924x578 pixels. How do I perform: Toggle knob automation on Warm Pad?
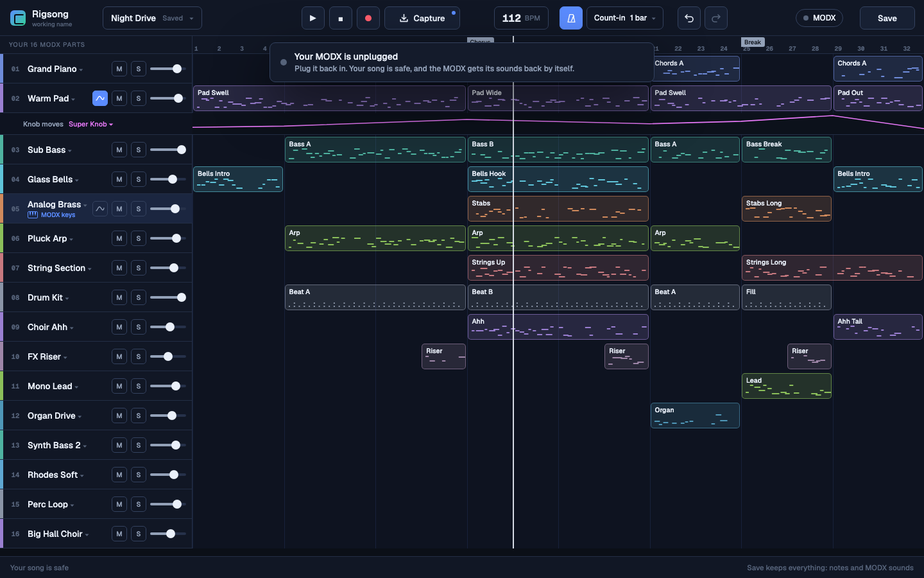click(100, 98)
